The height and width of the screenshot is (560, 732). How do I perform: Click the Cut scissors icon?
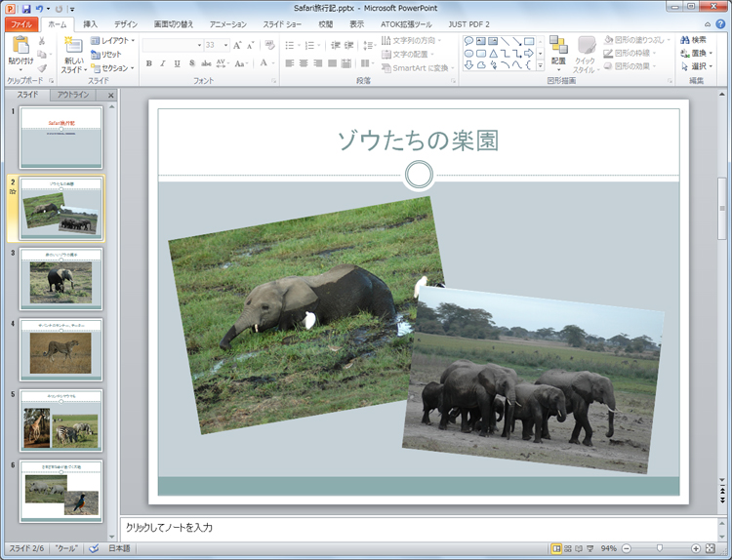42,41
